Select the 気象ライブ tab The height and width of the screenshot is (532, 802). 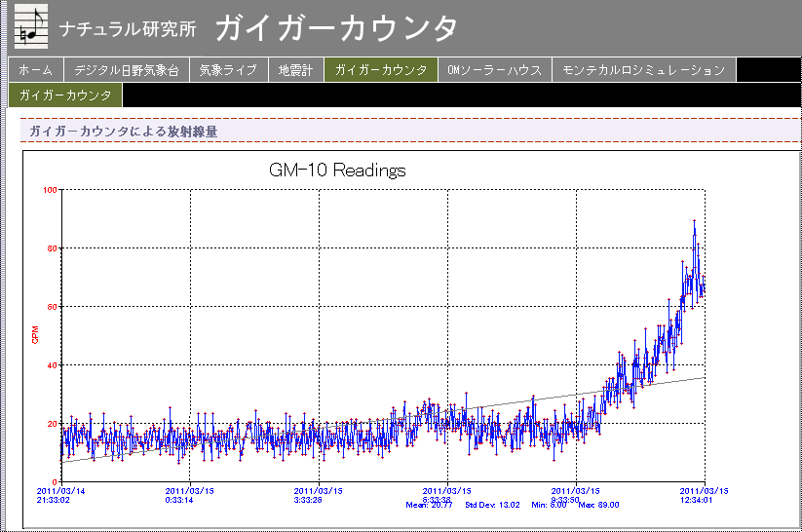229,70
